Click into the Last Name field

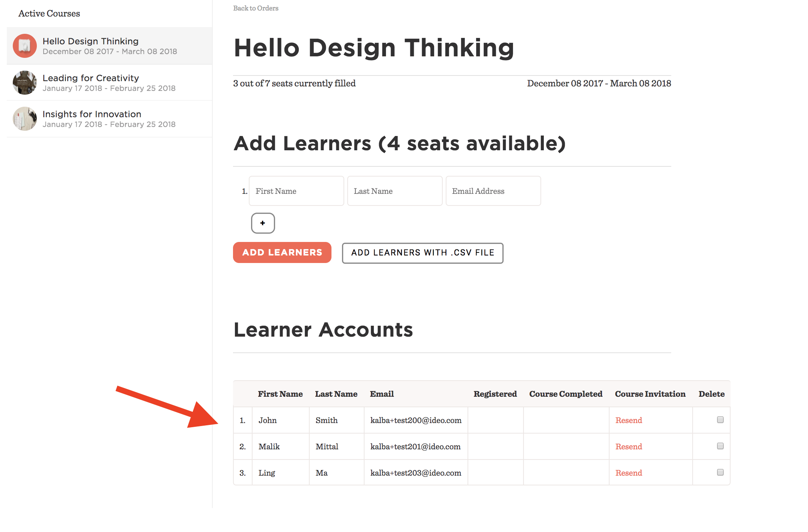(x=395, y=191)
